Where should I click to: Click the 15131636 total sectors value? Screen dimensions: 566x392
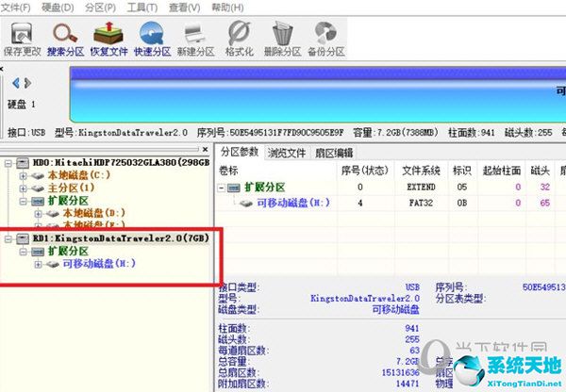pyautogui.click(x=400, y=372)
